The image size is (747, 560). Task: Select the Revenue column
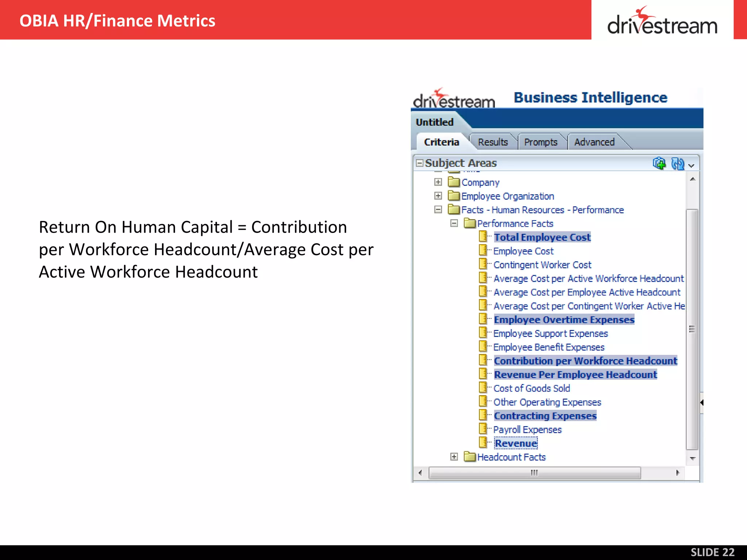tap(516, 443)
